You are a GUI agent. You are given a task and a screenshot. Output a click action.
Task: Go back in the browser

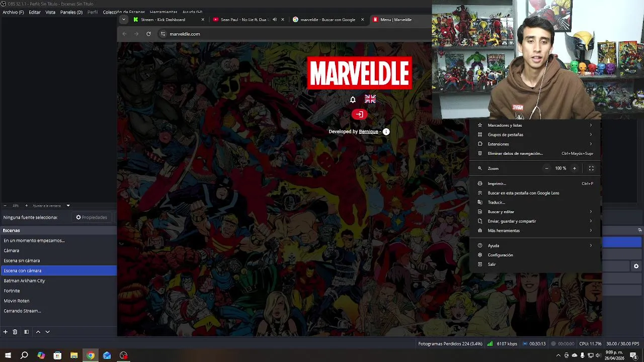click(124, 34)
